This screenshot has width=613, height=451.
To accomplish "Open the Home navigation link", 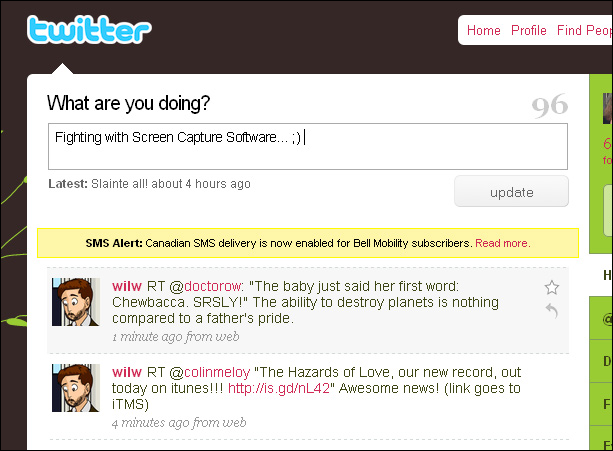I will [484, 30].
